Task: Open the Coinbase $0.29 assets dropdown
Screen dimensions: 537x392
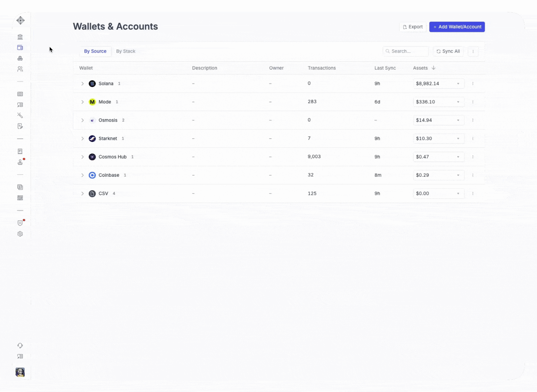Action: point(438,175)
